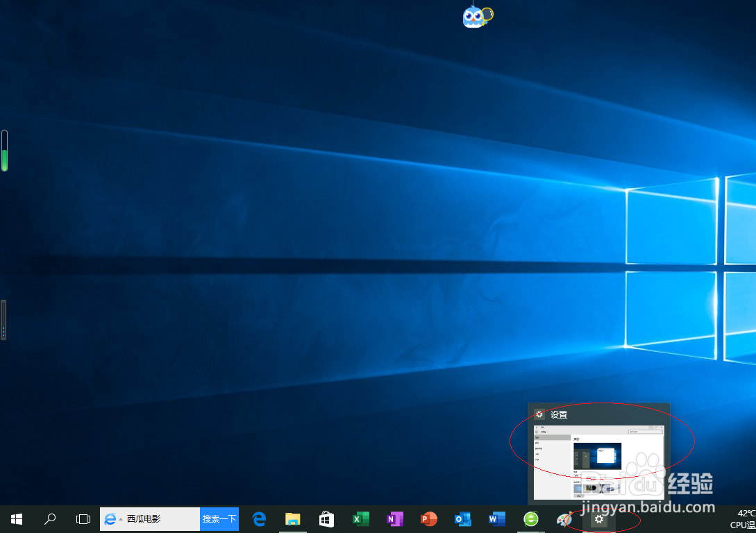Open Task View on the taskbar
This screenshot has height=533, width=756.
pyautogui.click(x=83, y=518)
